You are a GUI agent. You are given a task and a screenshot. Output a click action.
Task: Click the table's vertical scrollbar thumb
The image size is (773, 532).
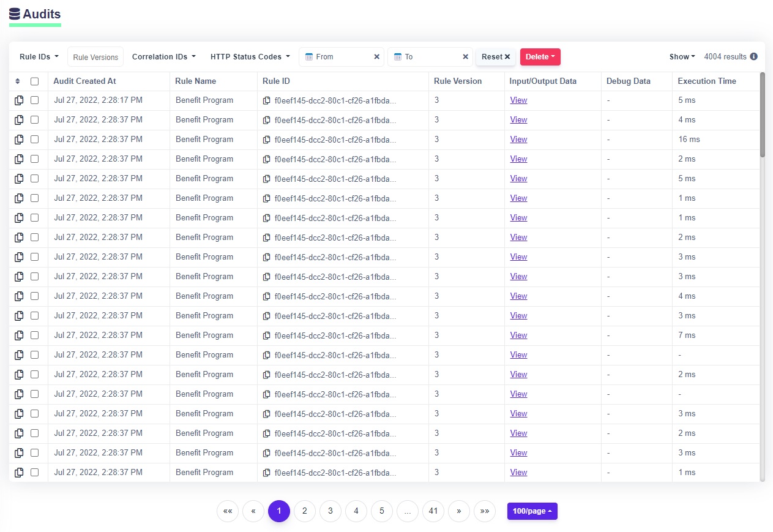point(762,116)
